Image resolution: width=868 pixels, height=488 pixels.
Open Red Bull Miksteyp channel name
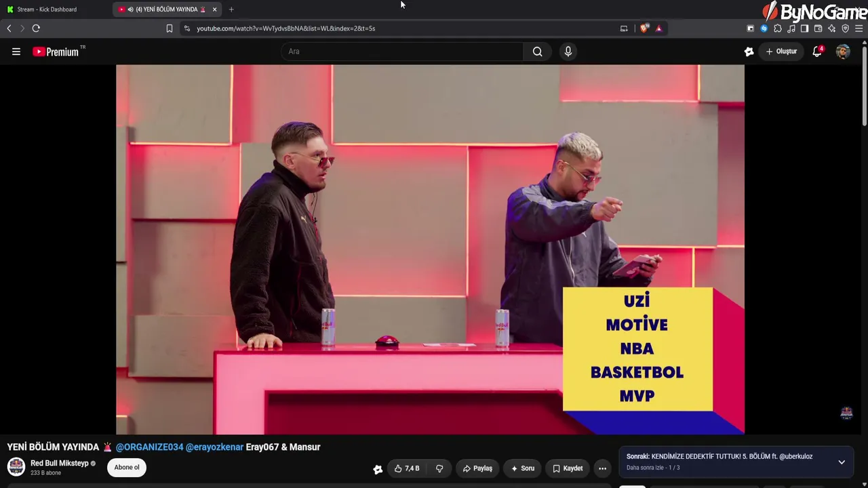pyautogui.click(x=60, y=464)
